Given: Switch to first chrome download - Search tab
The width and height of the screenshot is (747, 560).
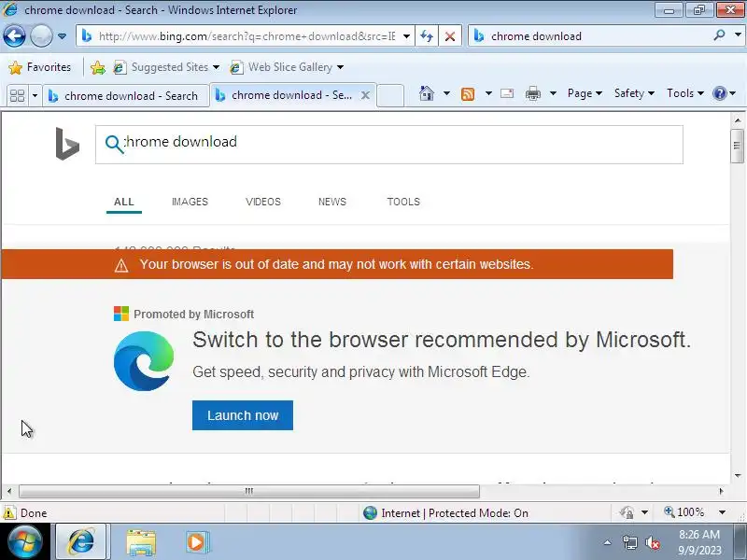Looking at the screenshot, I should (126, 96).
